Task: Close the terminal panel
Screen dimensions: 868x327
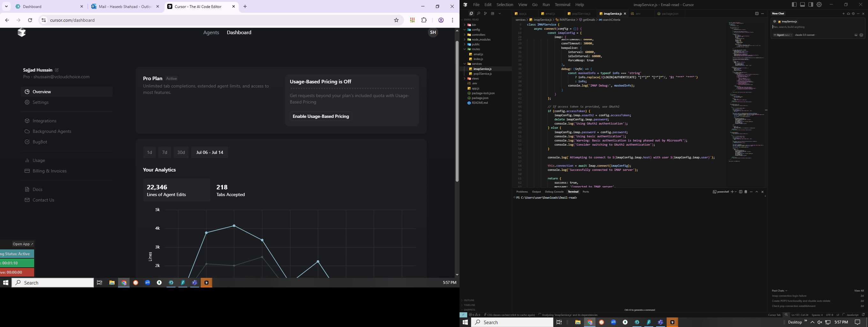Action: (763, 192)
